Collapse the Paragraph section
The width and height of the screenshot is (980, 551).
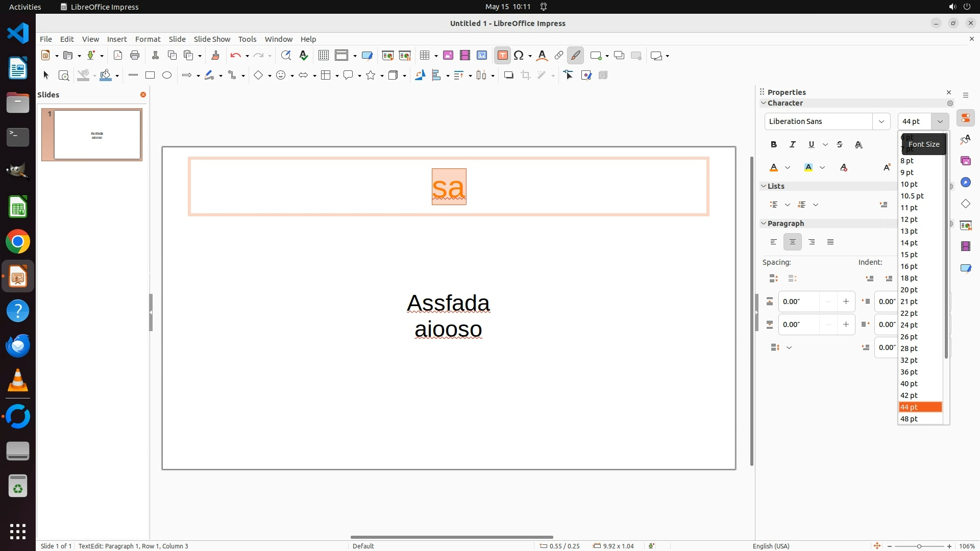click(764, 223)
